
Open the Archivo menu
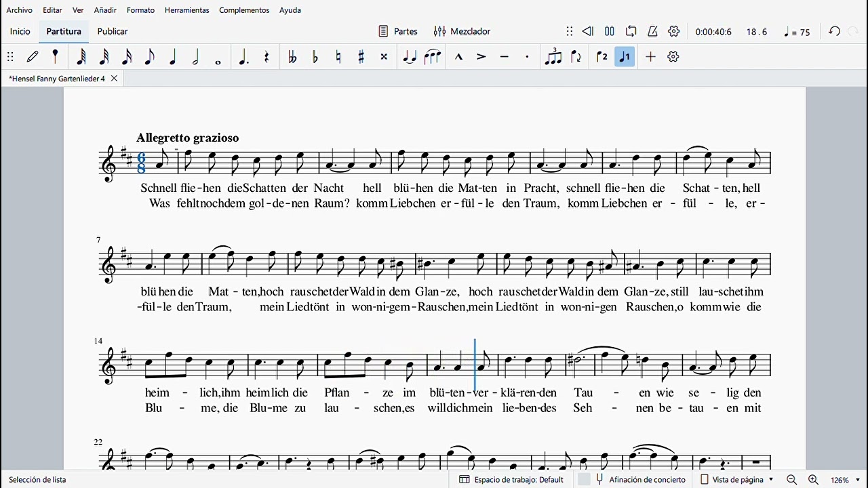[x=19, y=10]
